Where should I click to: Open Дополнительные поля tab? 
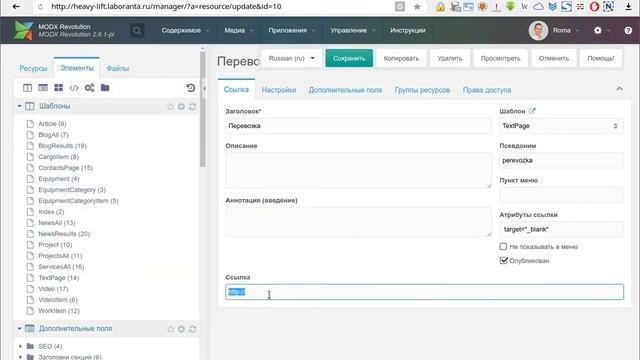coord(345,90)
